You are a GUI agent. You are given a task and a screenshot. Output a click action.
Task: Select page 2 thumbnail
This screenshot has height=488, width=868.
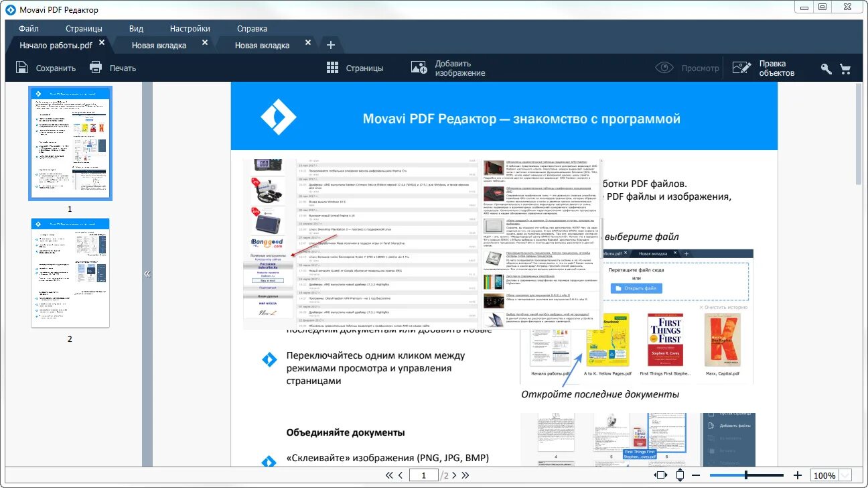(70, 272)
